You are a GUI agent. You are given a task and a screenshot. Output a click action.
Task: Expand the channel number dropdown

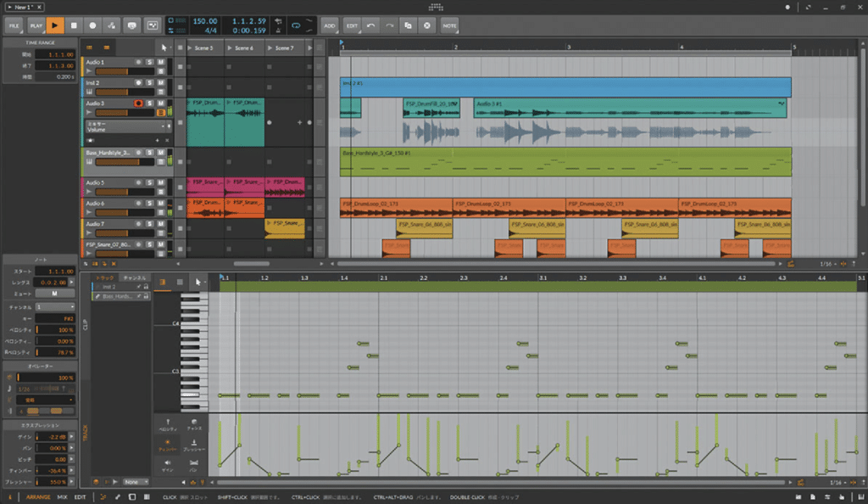(55, 306)
